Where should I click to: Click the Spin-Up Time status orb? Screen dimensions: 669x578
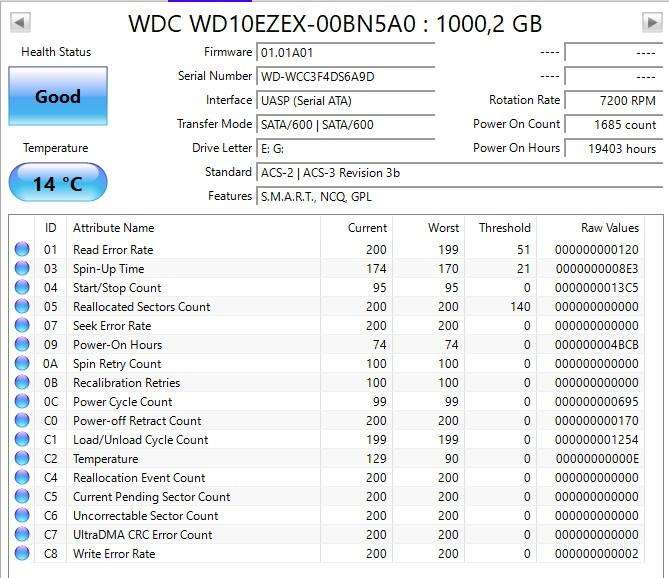click(x=22, y=268)
